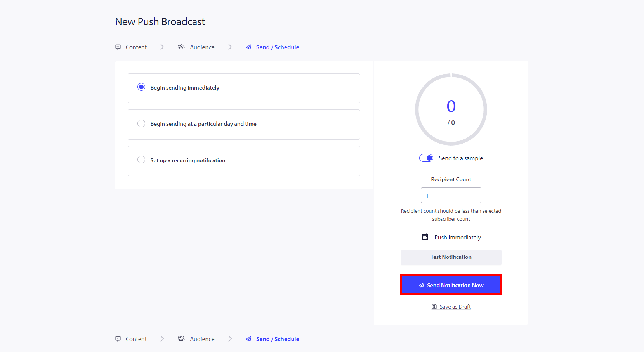Select Set up a recurring notification option
The image size is (644, 352).
(141, 160)
